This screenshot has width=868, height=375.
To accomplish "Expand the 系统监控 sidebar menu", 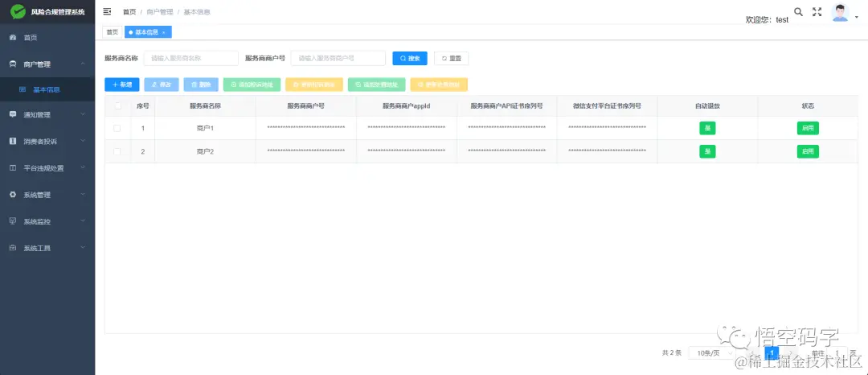I will (x=47, y=221).
